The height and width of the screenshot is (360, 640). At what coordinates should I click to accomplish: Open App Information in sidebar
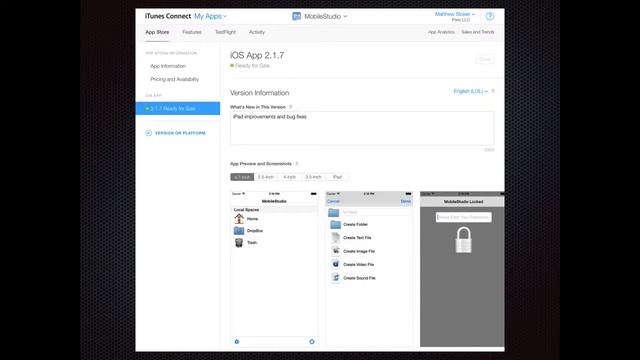click(x=168, y=66)
